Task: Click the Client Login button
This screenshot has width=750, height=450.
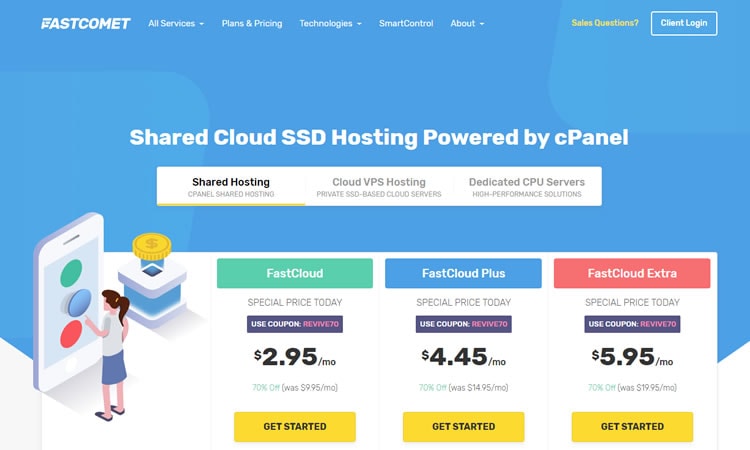Action: [684, 23]
